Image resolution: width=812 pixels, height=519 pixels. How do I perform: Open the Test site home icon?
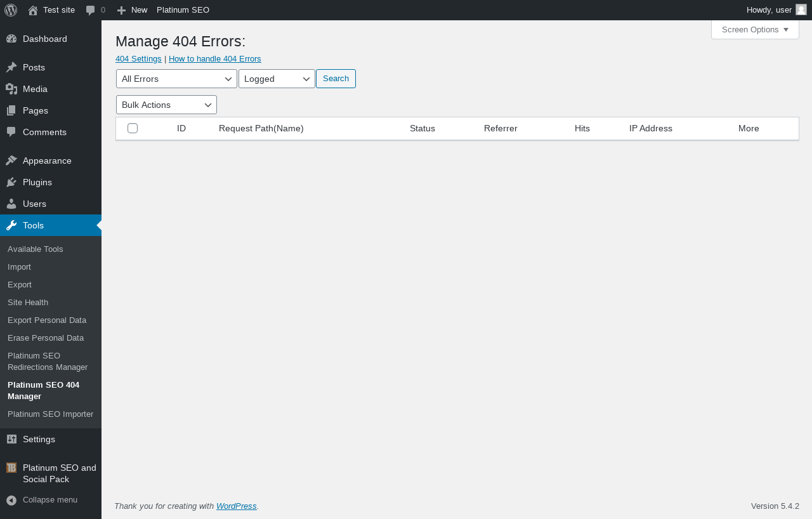pos(33,10)
